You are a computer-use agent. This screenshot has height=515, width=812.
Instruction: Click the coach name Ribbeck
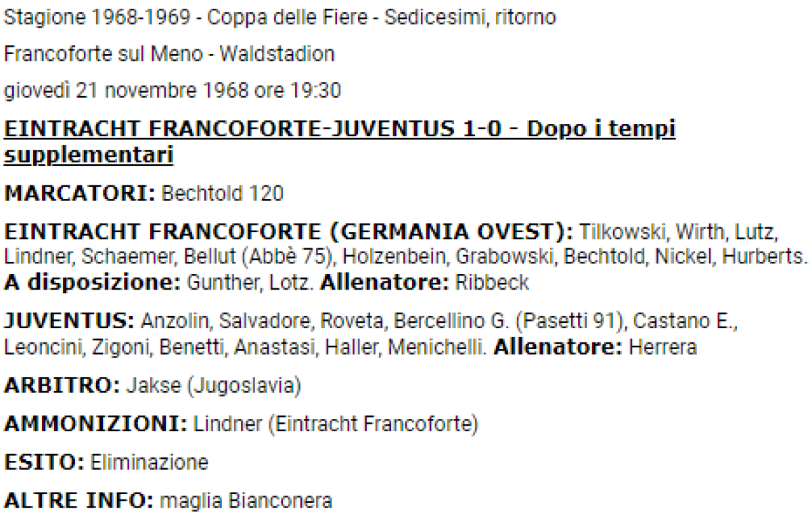tap(493, 282)
